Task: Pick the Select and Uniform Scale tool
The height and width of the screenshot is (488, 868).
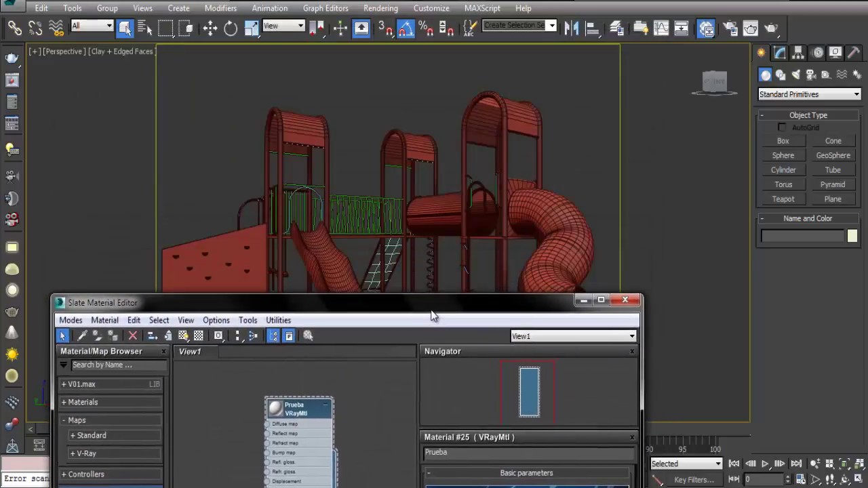Action: pos(252,28)
